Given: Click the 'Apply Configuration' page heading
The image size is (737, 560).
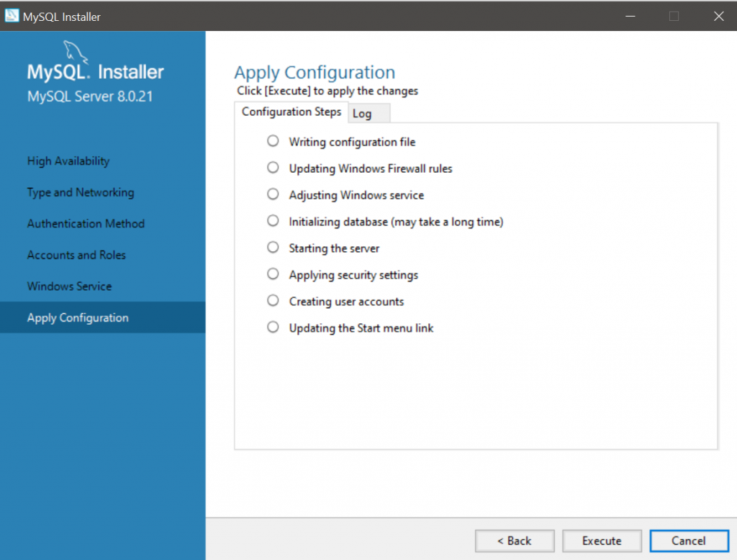Looking at the screenshot, I should tap(315, 73).
